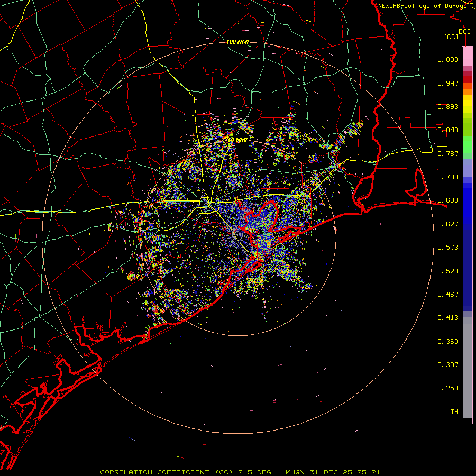The width and height of the screenshot is (476, 476).
Task: Click the 100 NMI range ring label
Action: click(237, 42)
